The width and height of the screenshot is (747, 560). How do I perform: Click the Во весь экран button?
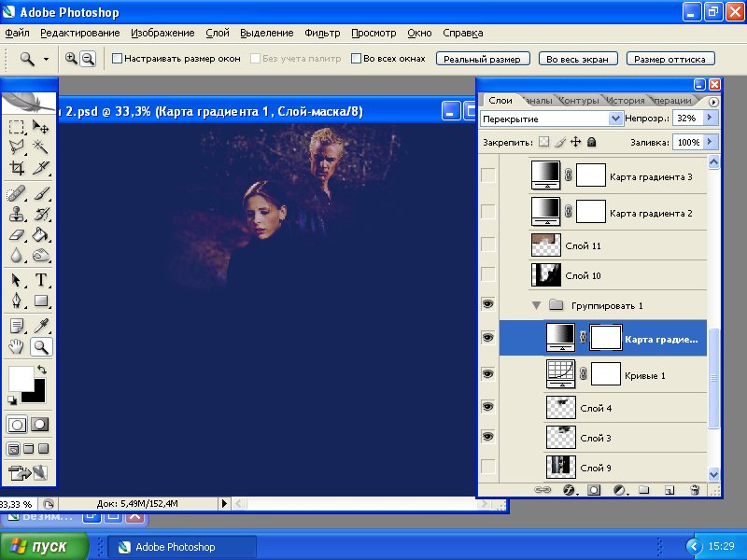577,58
